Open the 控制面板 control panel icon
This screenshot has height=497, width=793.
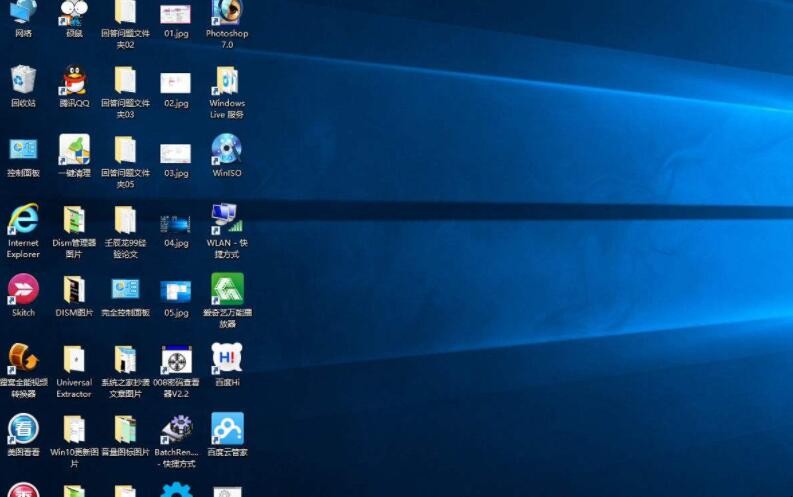[23, 149]
